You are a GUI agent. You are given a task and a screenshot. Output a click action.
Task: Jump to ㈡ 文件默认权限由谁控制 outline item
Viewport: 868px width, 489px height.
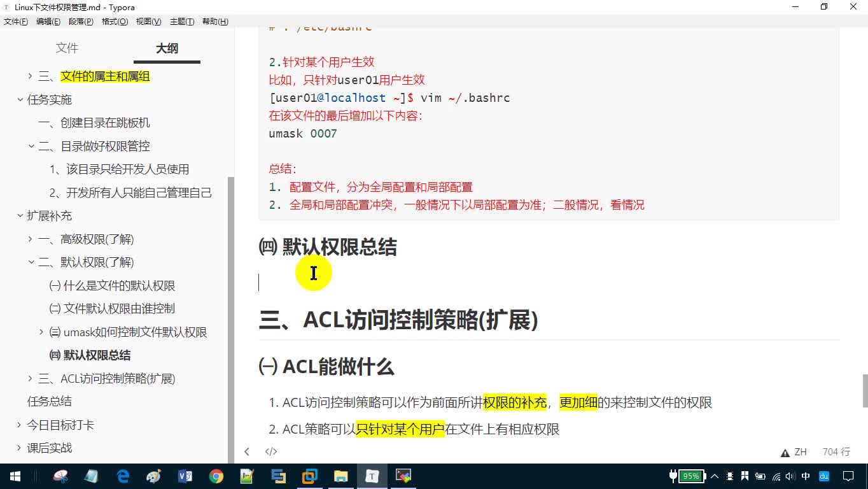112,309
